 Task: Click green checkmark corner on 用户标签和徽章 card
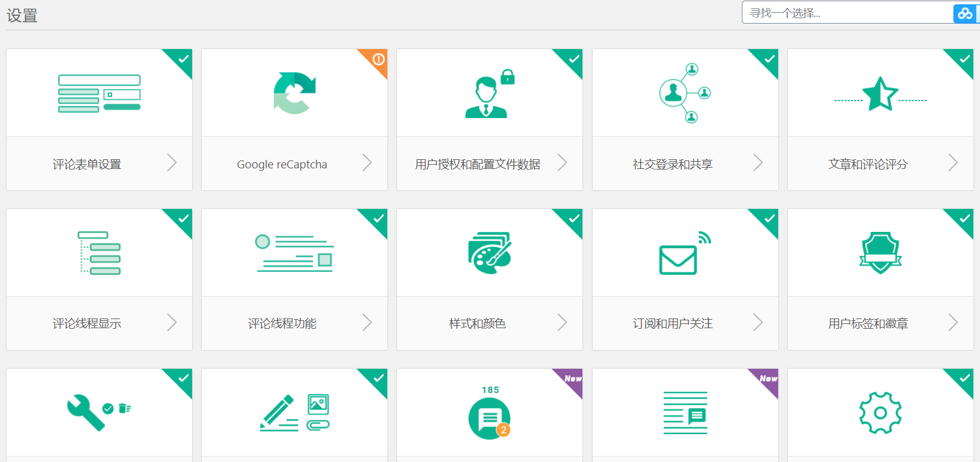(963, 219)
